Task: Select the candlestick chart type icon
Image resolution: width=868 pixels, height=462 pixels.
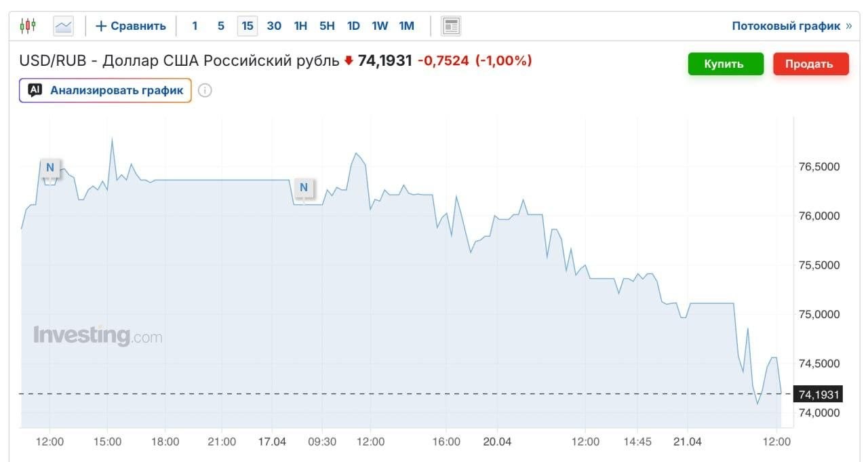Action: (x=27, y=26)
